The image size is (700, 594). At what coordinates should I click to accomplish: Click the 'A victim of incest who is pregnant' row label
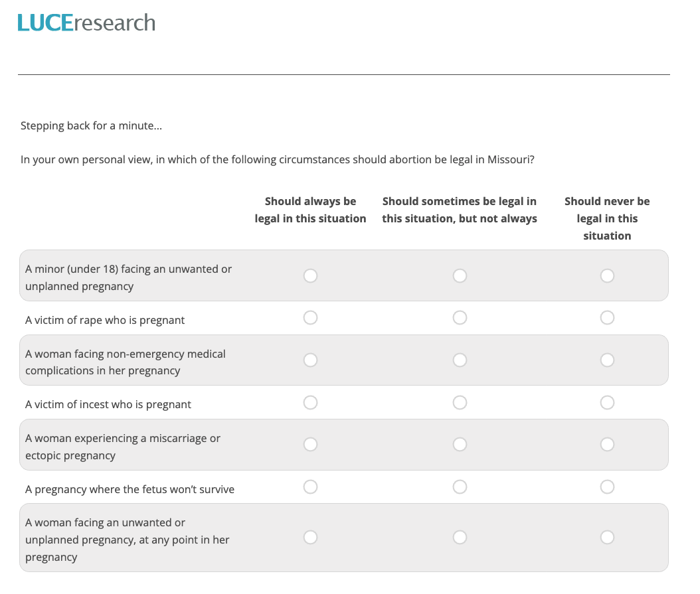(108, 404)
